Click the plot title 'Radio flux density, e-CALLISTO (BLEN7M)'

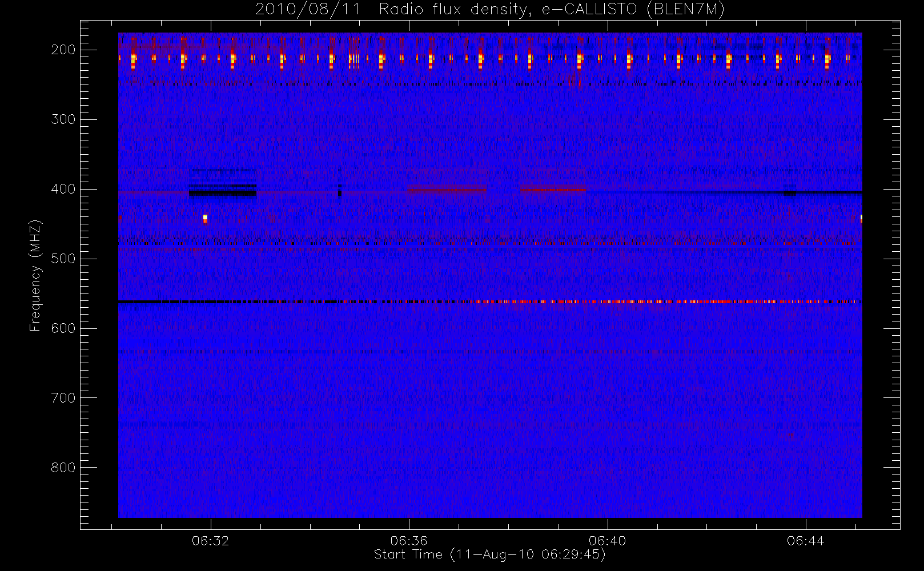(x=552, y=10)
